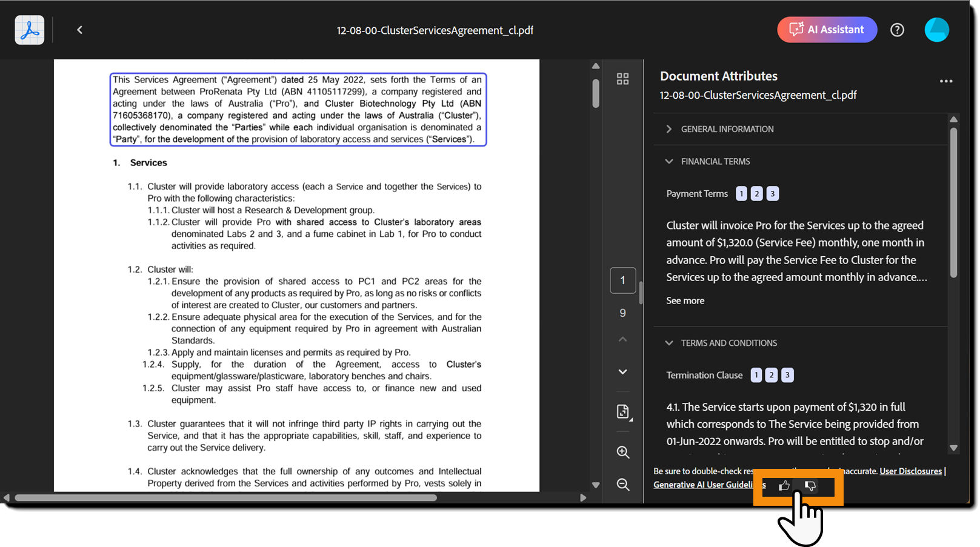Zoom out of the document

[x=623, y=485]
